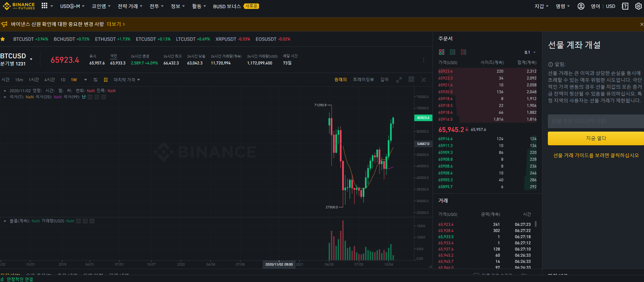644x282 pixels.
Task: Open chart indicator settings sliders icon
Action: pyautogui.click(x=95, y=80)
